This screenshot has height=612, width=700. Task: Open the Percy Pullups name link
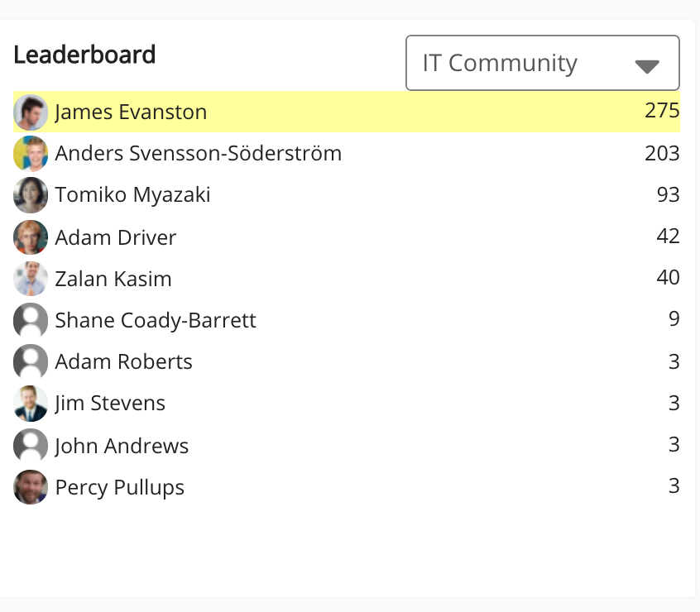119,488
